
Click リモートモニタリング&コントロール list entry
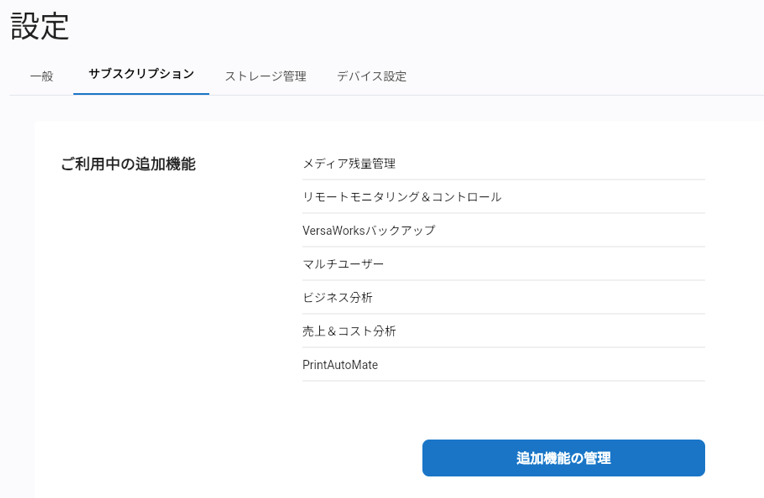503,197
